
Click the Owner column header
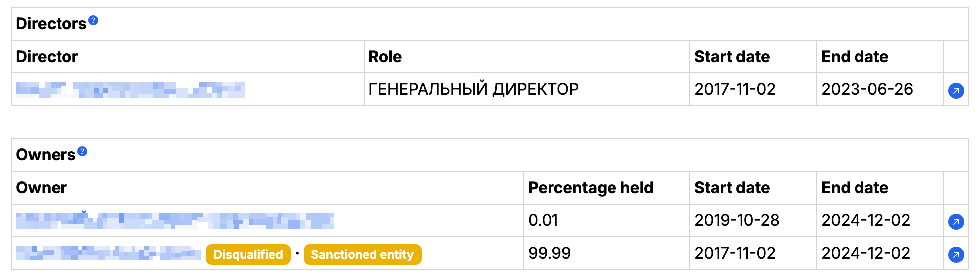pos(42,188)
